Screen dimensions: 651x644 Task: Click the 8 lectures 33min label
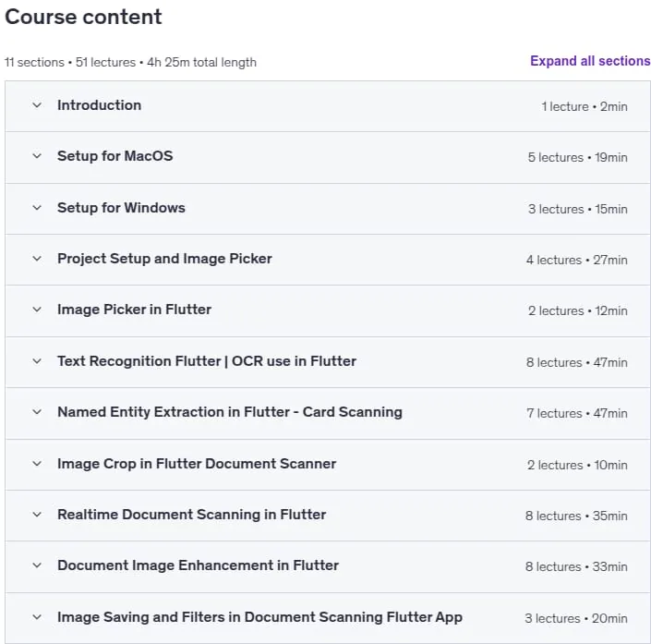point(576,566)
